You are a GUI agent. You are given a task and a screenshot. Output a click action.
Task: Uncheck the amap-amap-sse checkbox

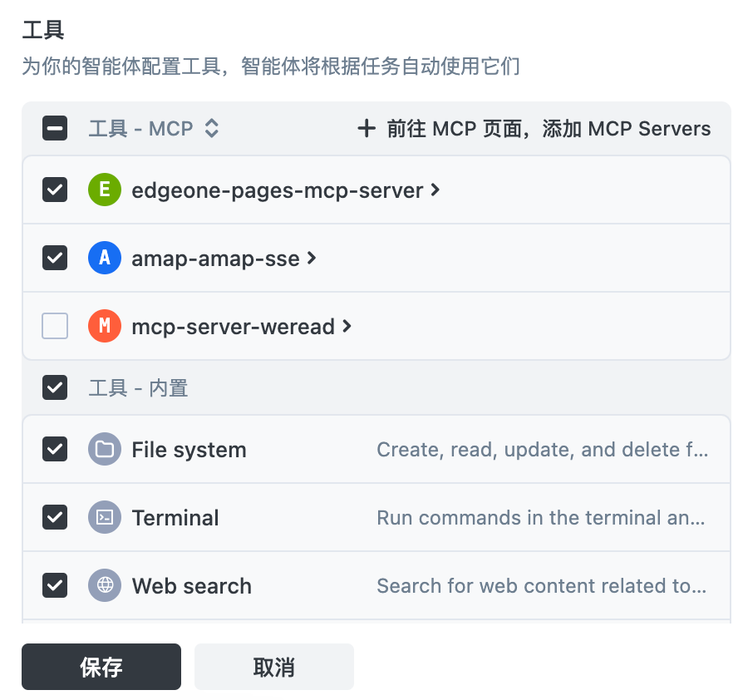[x=55, y=258]
